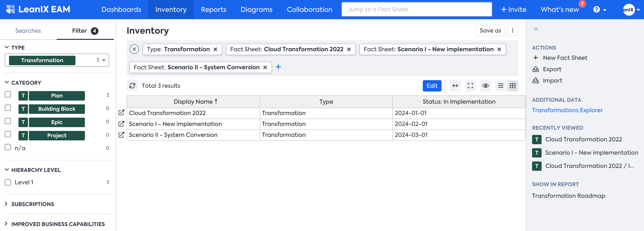The image size is (644, 231).
Task: Click the Total 3 results text
Action: (x=161, y=86)
